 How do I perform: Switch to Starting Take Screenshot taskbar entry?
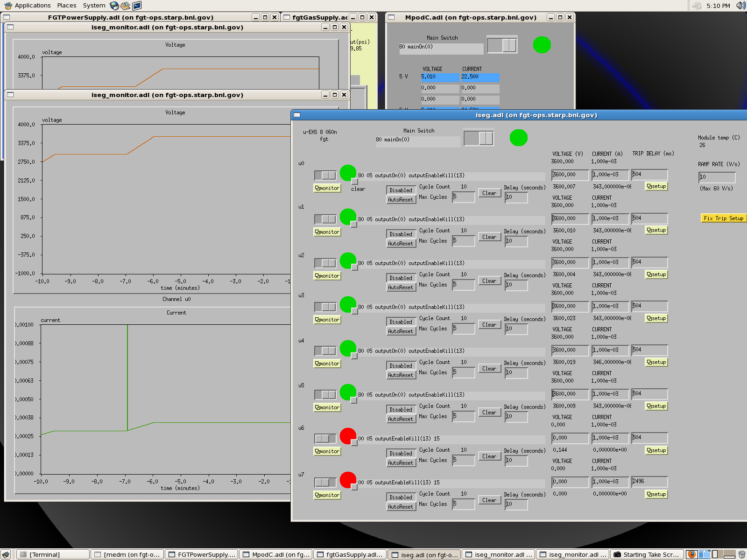click(647, 554)
